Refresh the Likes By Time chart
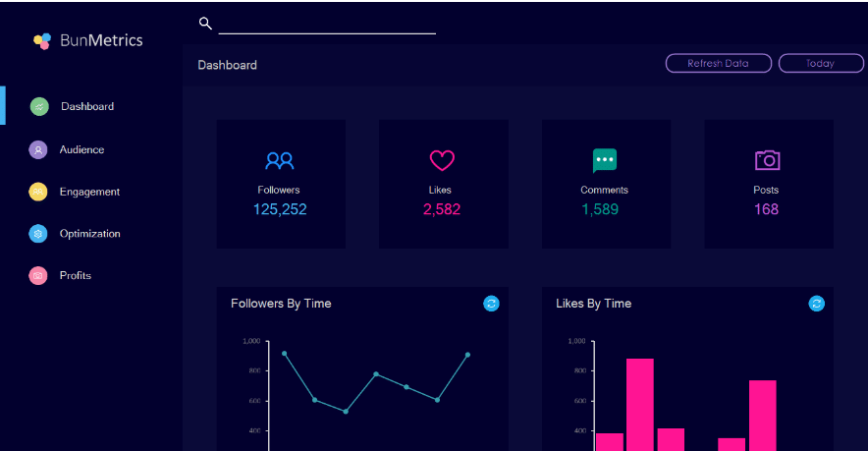The image size is (868, 451). (x=816, y=304)
